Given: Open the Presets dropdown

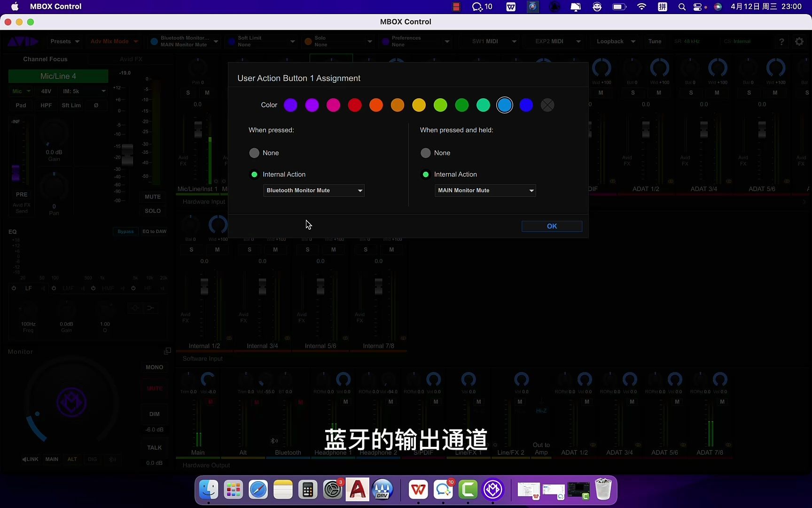Looking at the screenshot, I should click(65, 41).
